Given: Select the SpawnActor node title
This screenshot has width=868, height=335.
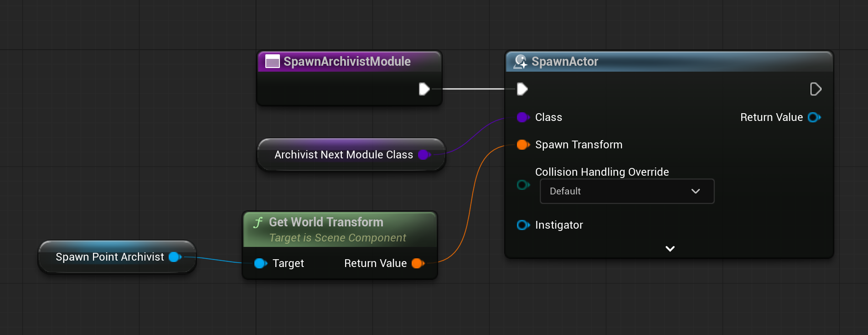Looking at the screenshot, I should [564, 62].
